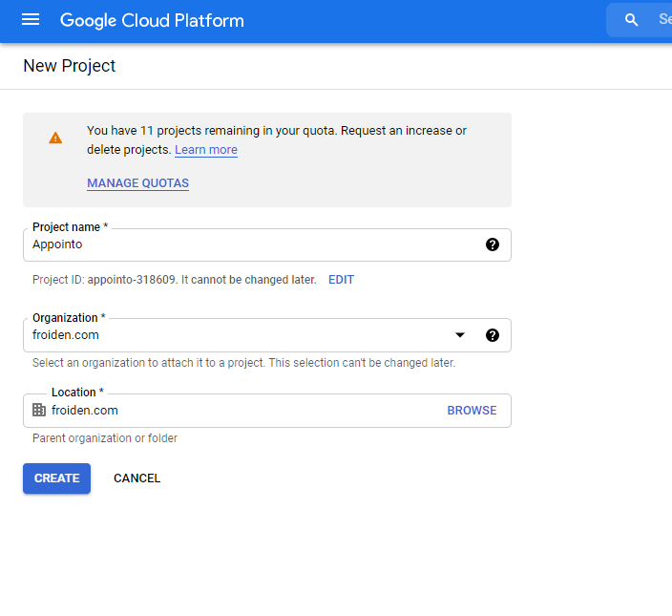
Task: Click BROWSE in the Location field
Action: coord(472,411)
